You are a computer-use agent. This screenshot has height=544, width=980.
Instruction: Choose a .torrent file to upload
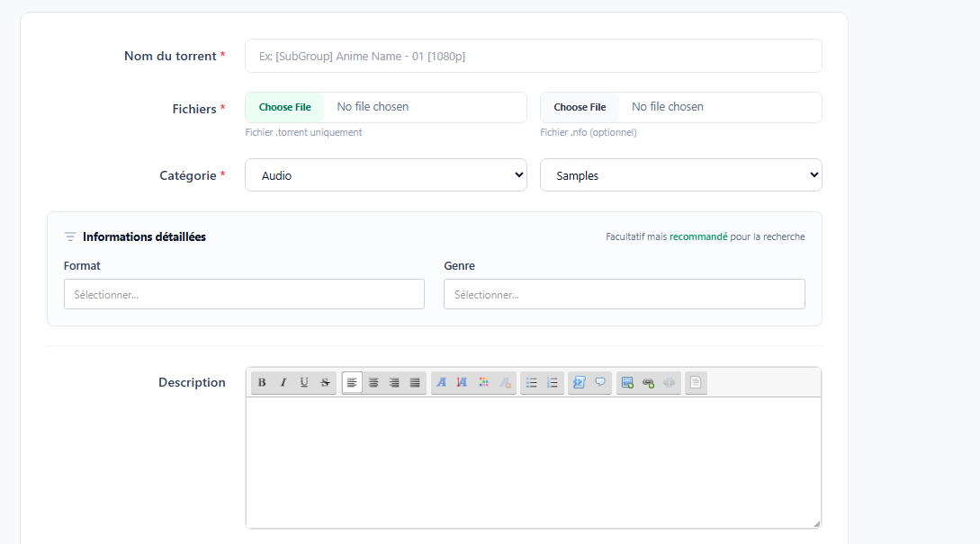click(x=285, y=107)
